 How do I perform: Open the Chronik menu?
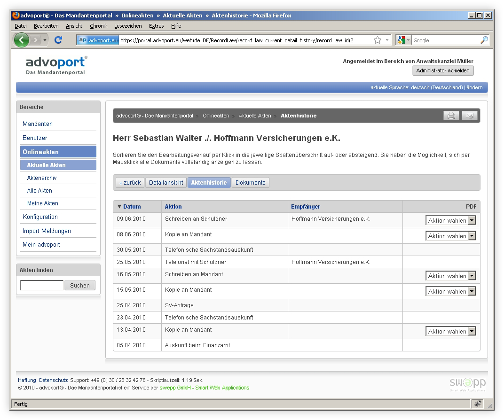(x=98, y=26)
